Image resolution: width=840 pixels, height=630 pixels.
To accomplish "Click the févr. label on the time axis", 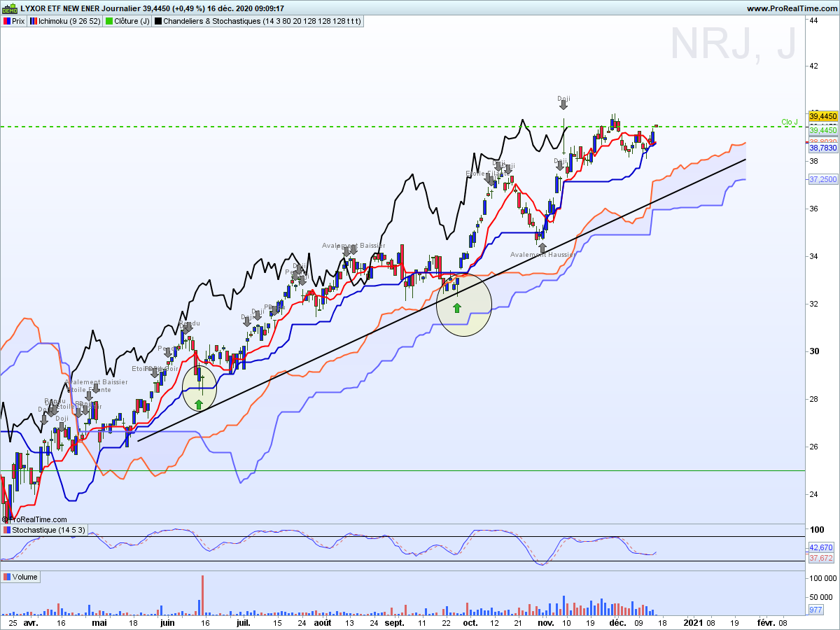I will pyautogui.click(x=766, y=622).
